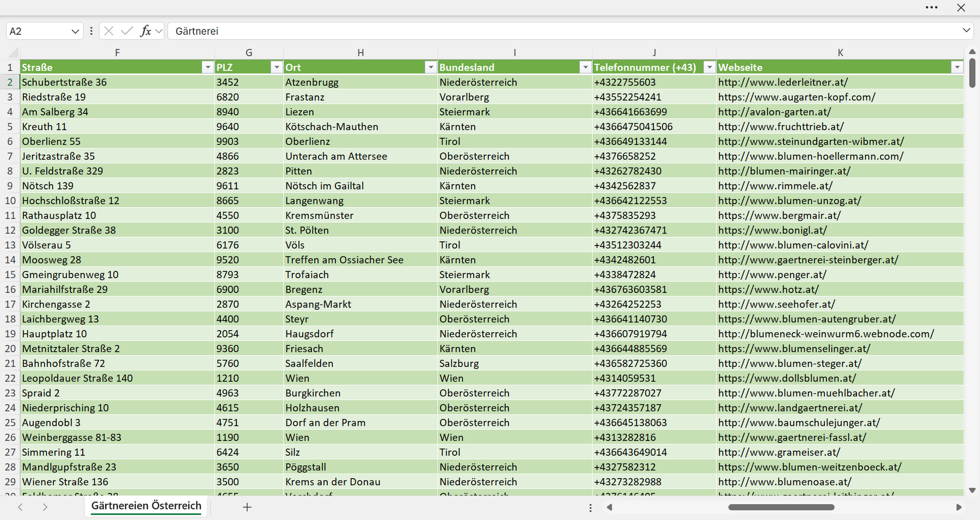Screen dimensions: 980x520
Task: Expand the formula bar chevron
Action: coord(966,30)
